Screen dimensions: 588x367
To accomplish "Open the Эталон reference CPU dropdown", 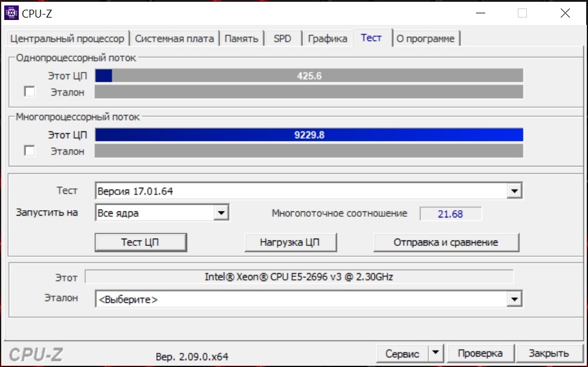I will click(x=514, y=299).
